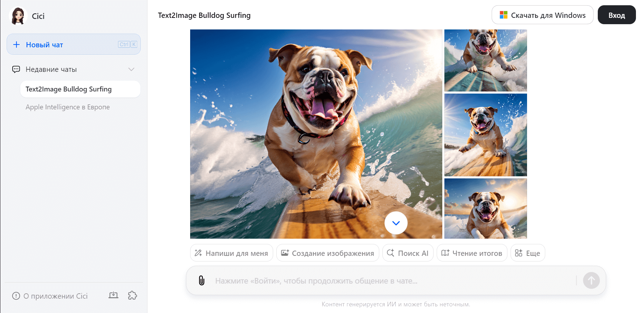
Task: Start a Новый чат
Action: coord(74,44)
